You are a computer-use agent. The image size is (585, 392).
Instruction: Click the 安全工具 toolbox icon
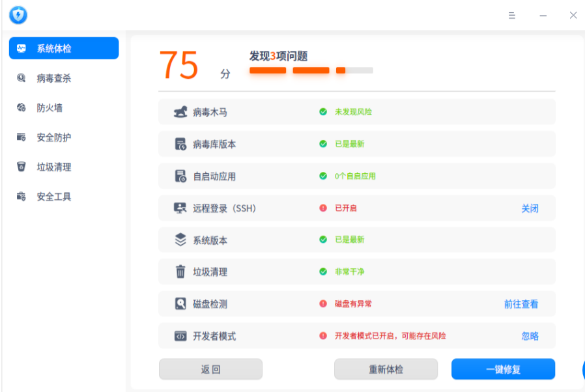pos(21,196)
